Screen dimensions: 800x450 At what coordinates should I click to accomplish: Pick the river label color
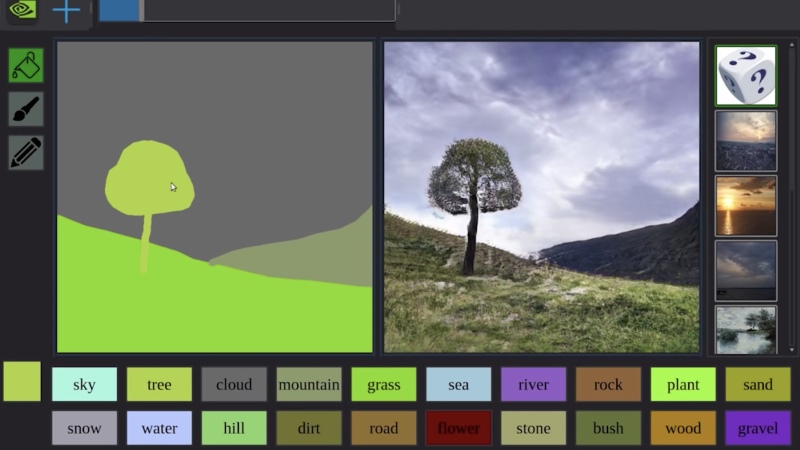click(533, 384)
